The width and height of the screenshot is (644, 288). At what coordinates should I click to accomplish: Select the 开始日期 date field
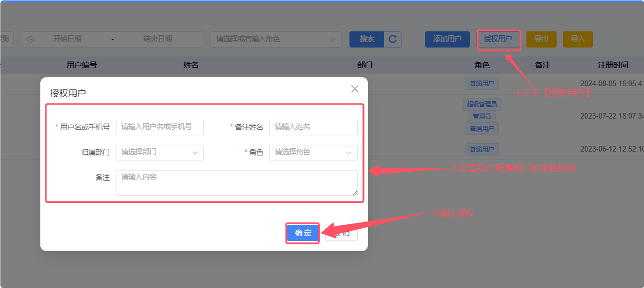pos(67,39)
